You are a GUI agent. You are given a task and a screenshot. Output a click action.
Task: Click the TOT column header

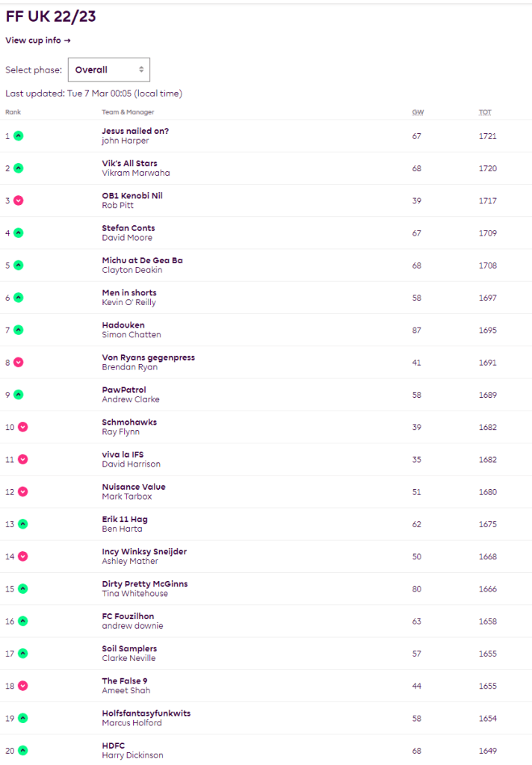[x=485, y=112]
